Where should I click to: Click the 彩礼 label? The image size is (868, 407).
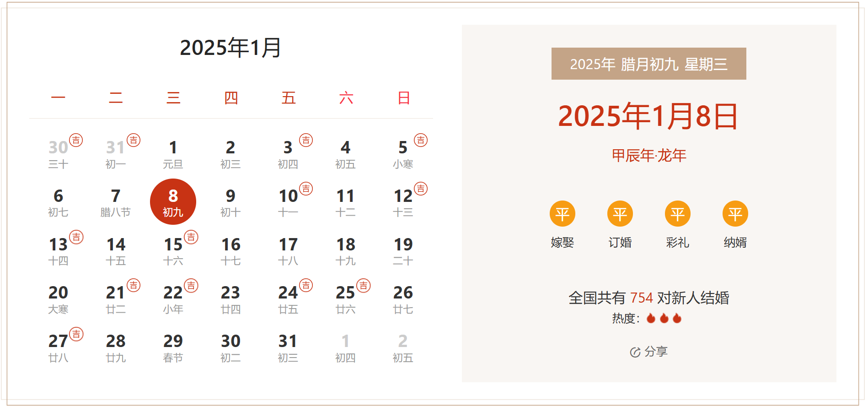tap(678, 242)
